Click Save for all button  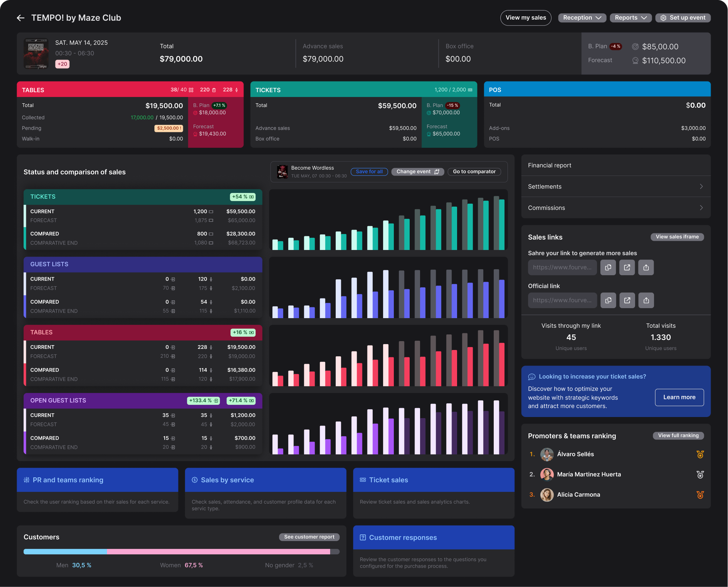(369, 172)
